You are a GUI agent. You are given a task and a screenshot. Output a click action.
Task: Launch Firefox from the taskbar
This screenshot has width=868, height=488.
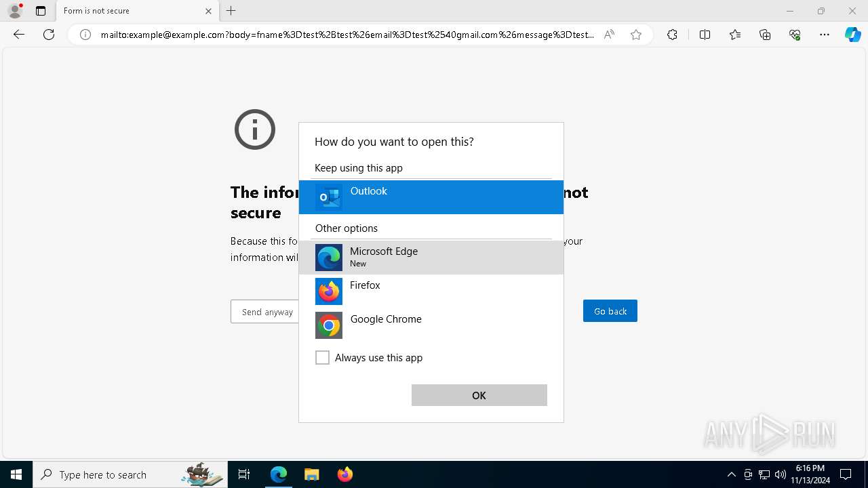click(344, 474)
